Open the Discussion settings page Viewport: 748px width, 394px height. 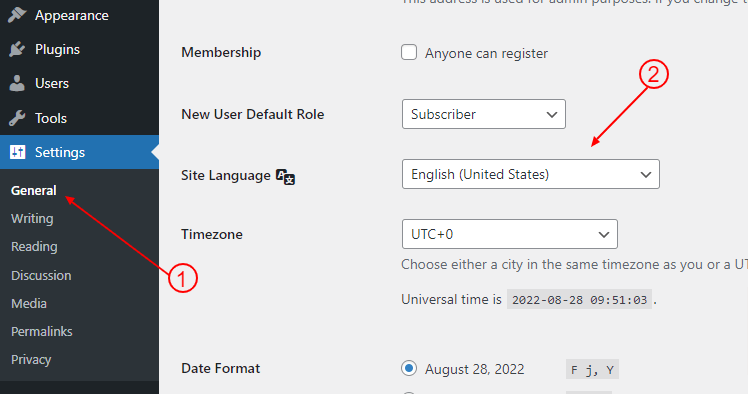coord(41,275)
